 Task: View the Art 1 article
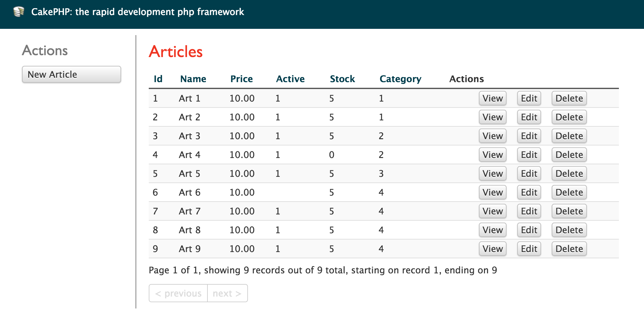[492, 98]
